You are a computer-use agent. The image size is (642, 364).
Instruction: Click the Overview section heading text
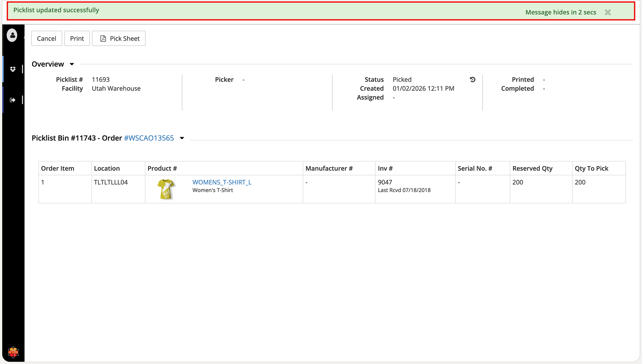tap(48, 64)
